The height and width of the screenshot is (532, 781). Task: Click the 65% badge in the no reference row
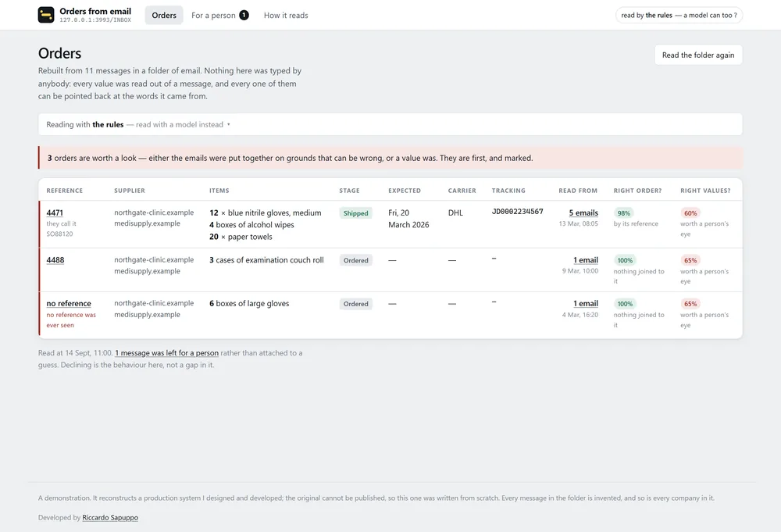pos(690,304)
